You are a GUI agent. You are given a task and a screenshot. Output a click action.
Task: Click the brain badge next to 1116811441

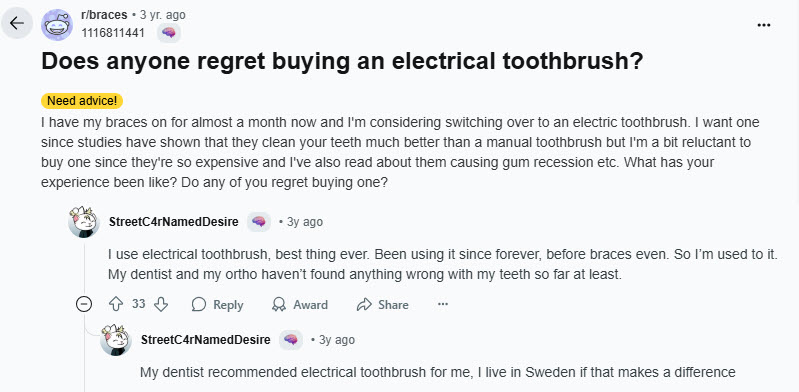pyautogui.click(x=169, y=33)
